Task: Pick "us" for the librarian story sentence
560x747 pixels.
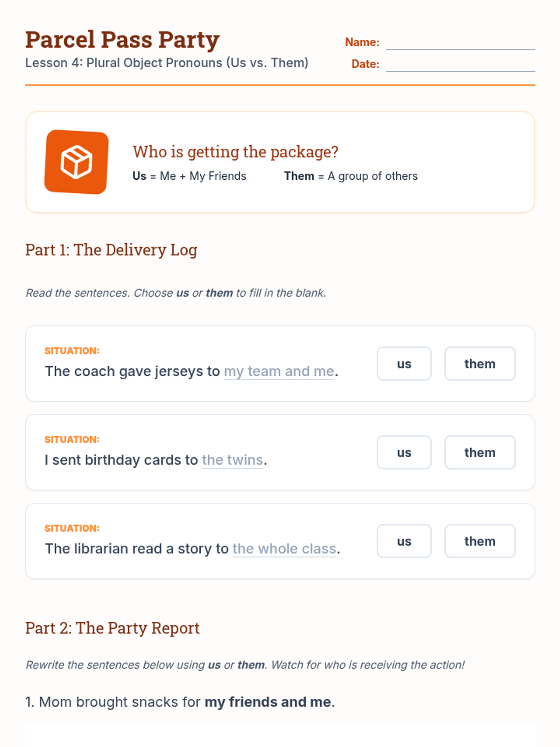Action: pos(404,541)
